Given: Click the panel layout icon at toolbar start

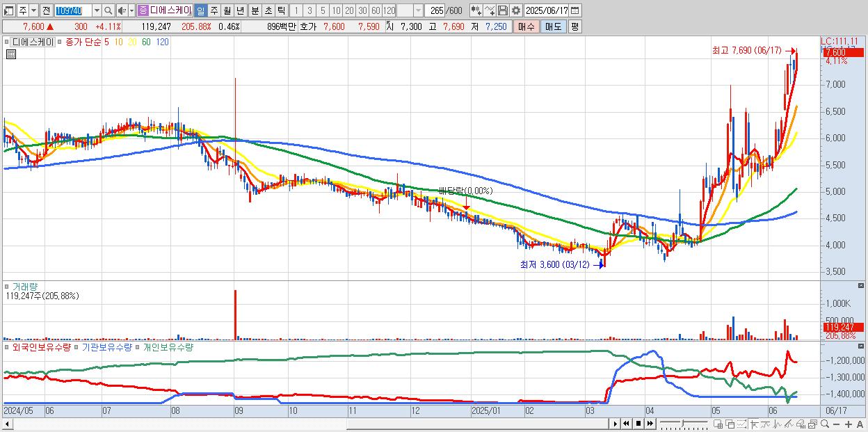Looking at the screenshot, I should [x=8, y=10].
